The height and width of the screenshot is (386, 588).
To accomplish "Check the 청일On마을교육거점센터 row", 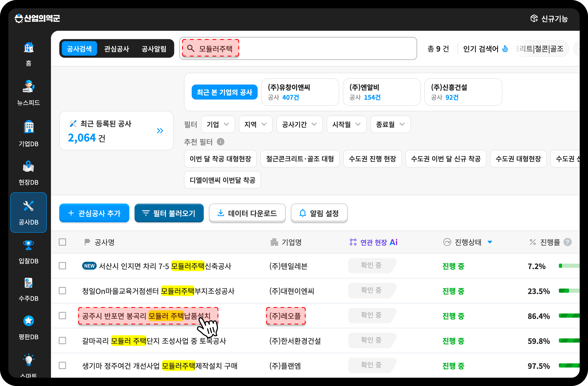I will (62, 291).
